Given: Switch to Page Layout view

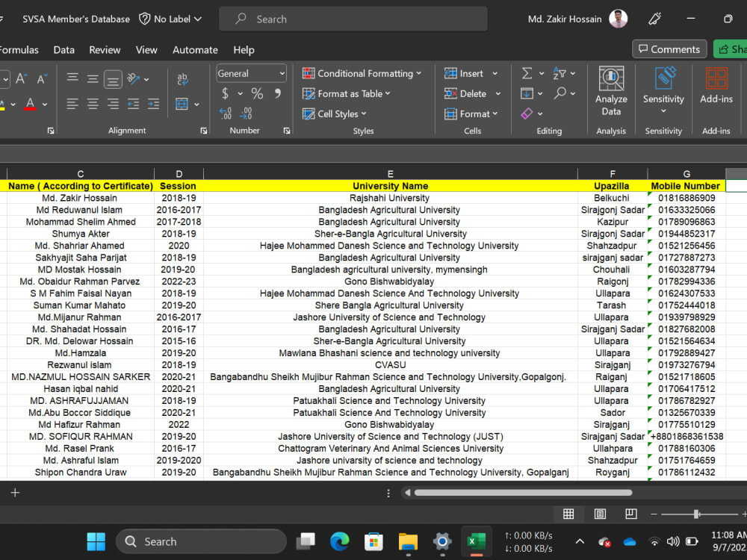Looking at the screenshot, I should pos(600,514).
